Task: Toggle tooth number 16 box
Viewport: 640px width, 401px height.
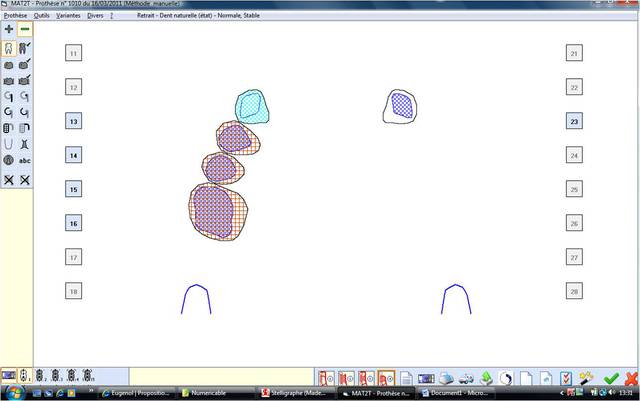Action: tap(73, 223)
